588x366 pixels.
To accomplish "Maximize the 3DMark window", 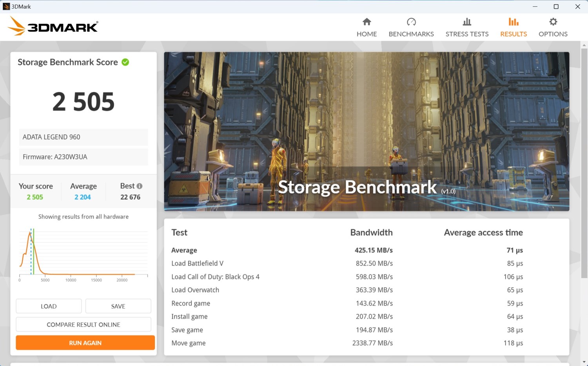I will (x=556, y=7).
